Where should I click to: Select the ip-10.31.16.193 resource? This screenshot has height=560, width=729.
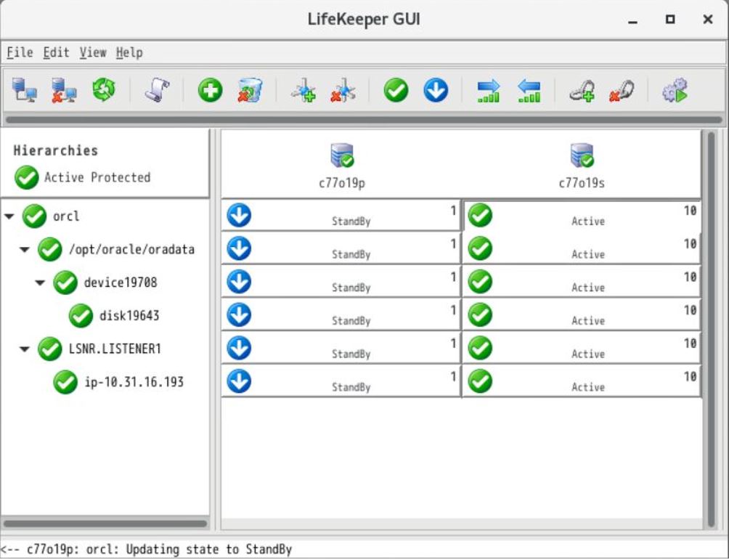tap(134, 382)
